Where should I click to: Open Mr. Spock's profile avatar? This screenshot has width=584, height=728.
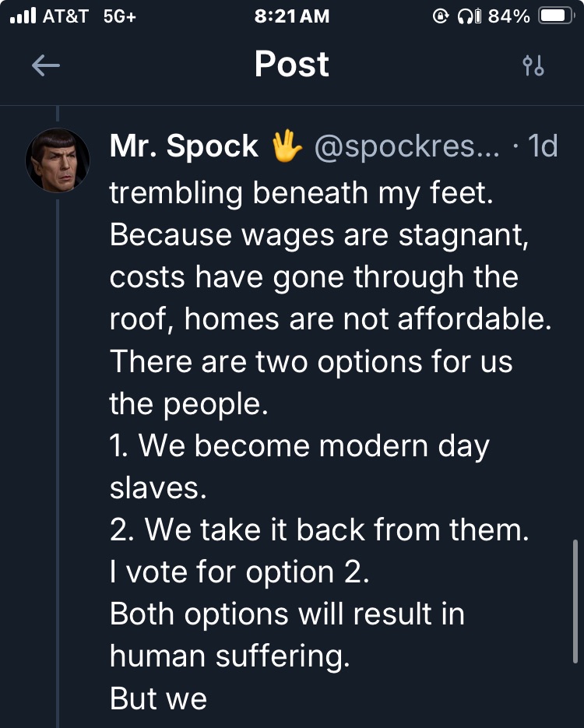pos(58,160)
